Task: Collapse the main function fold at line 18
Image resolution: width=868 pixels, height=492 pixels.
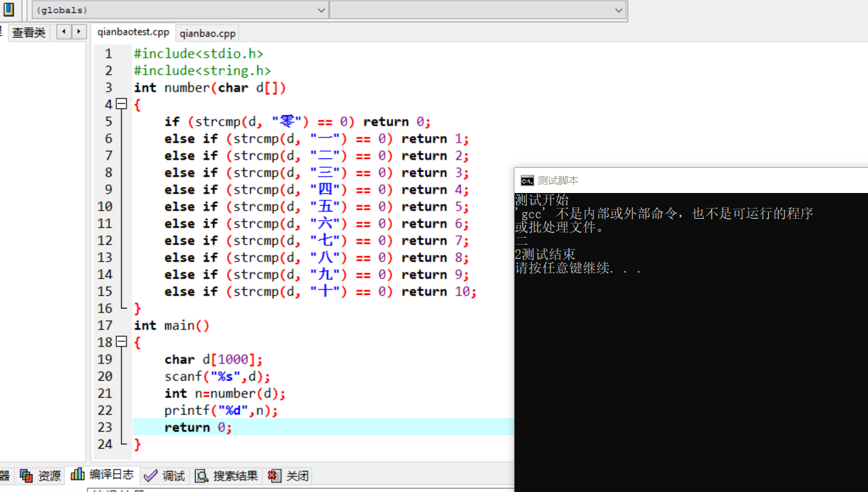Action: pyautogui.click(x=122, y=342)
